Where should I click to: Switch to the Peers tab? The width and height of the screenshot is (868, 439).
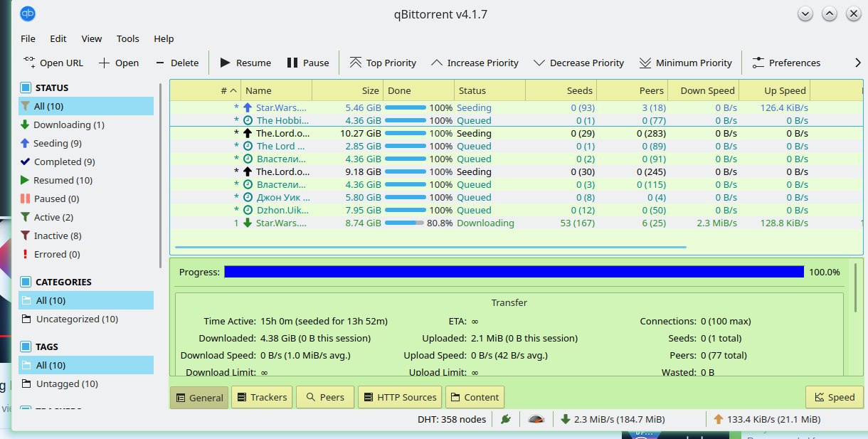pyautogui.click(x=325, y=397)
